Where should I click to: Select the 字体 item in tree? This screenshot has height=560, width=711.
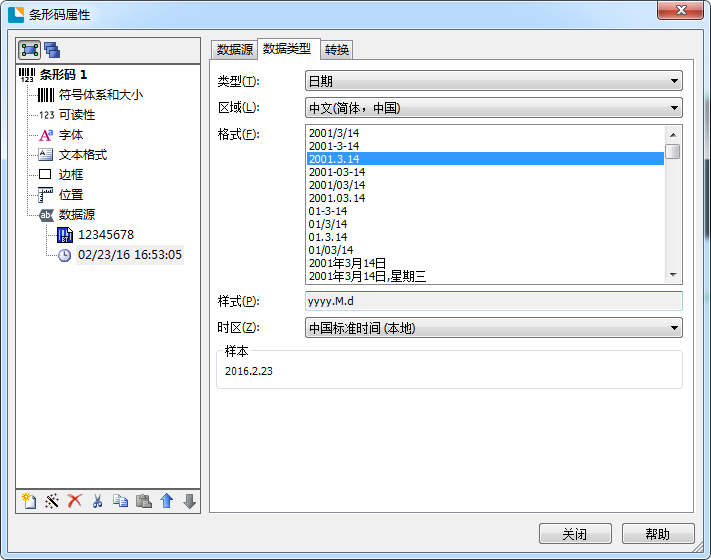click(72, 134)
